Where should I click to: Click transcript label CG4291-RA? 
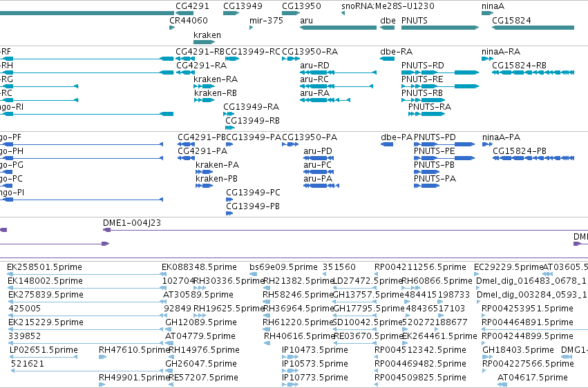[201, 65]
